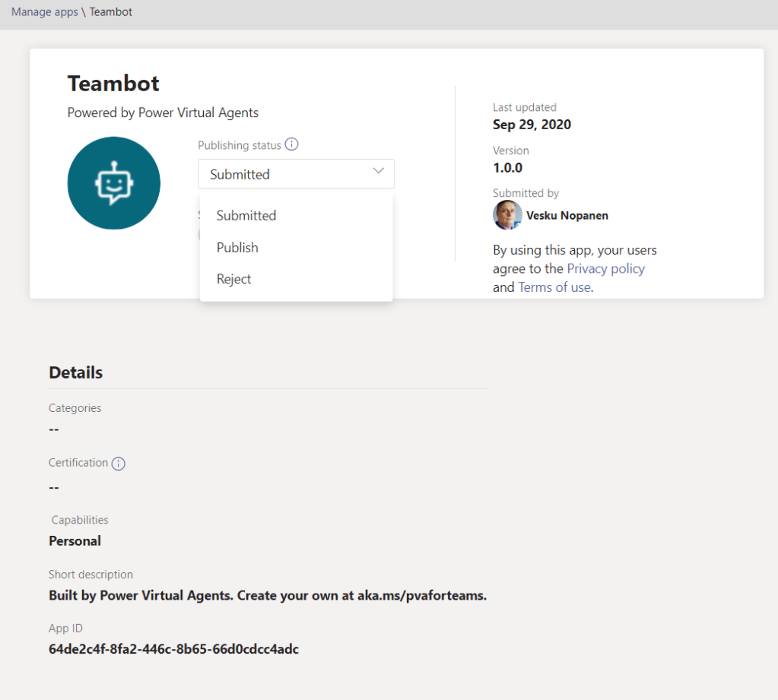Click the Teambot robot app icon
This screenshot has width=778, height=700.
[113, 183]
